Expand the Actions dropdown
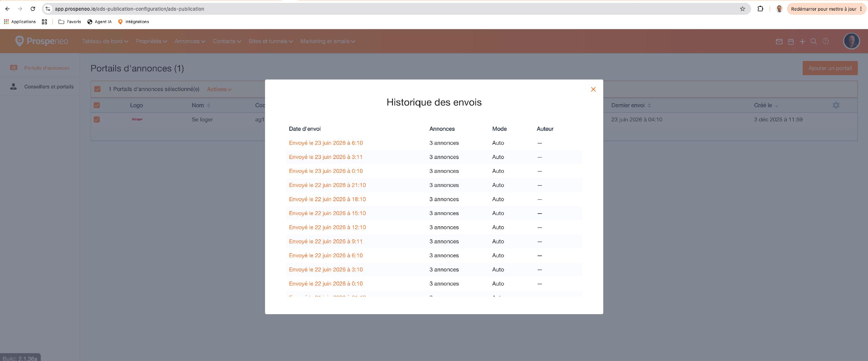This screenshot has height=361, width=868. coord(219,89)
